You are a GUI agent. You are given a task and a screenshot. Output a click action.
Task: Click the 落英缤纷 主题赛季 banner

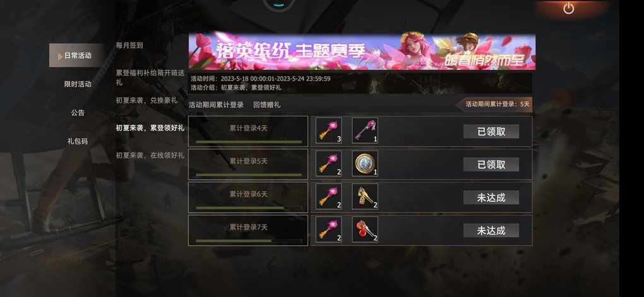[362, 52]
